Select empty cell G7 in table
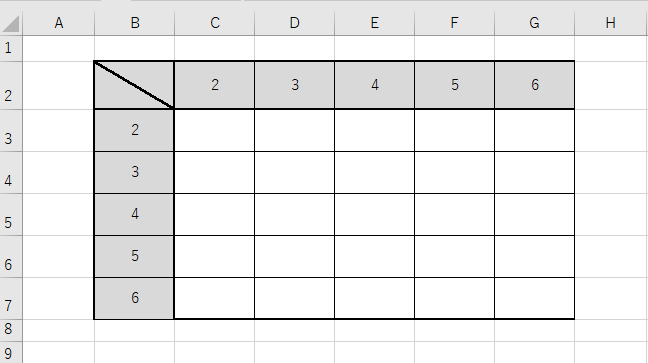Image resolution: width=648 pixels, height=363 pixels. (534, 298)
